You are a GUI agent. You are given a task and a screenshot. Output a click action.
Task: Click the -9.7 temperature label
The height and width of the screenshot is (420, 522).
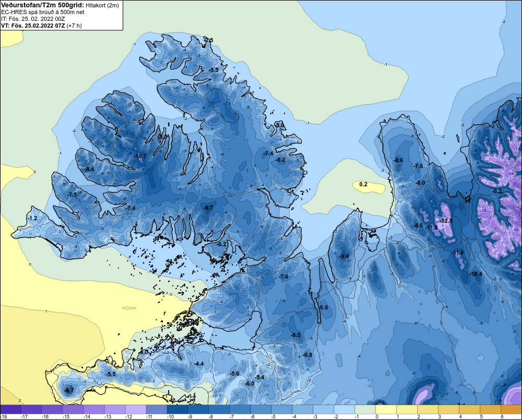[x=208, y=208]
